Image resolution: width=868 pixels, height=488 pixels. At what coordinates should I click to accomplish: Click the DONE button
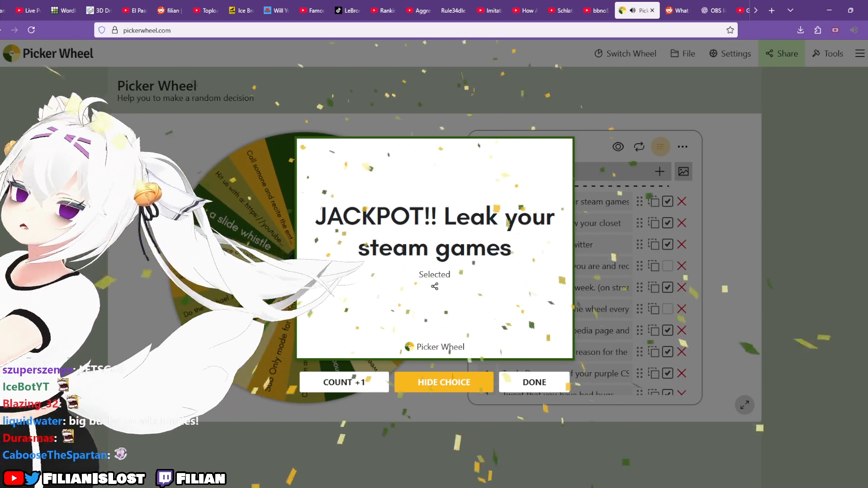[x=534, y=382]
